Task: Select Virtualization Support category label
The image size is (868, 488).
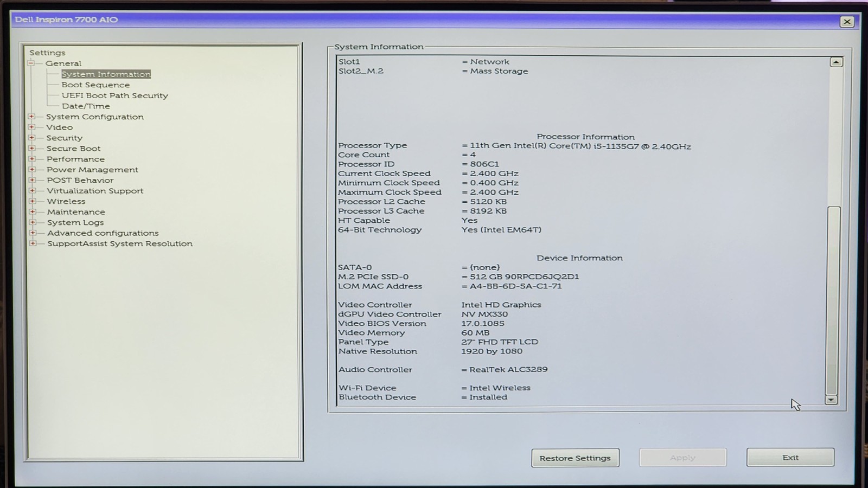Action: coord(95,191)
